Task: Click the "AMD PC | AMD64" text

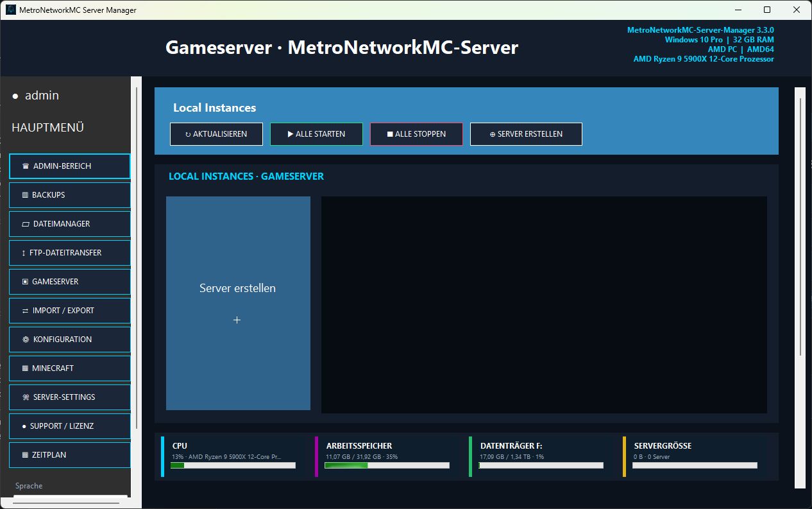Action: click(741, 49)
